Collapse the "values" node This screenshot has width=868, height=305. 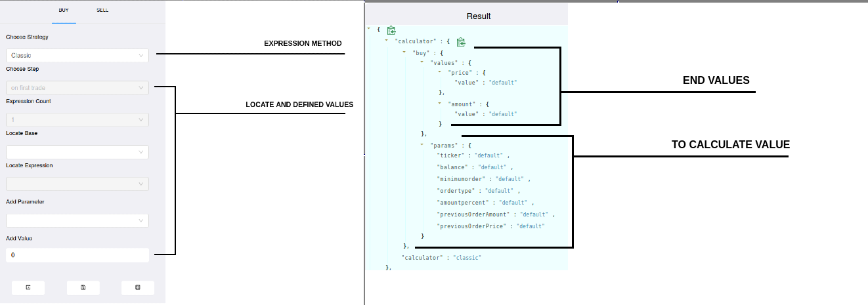422,62
